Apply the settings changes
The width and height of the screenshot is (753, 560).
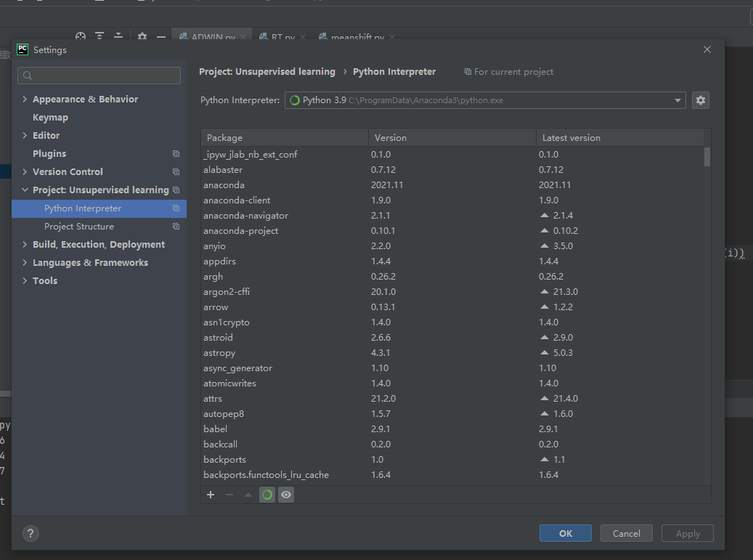(x=687, y=532)
